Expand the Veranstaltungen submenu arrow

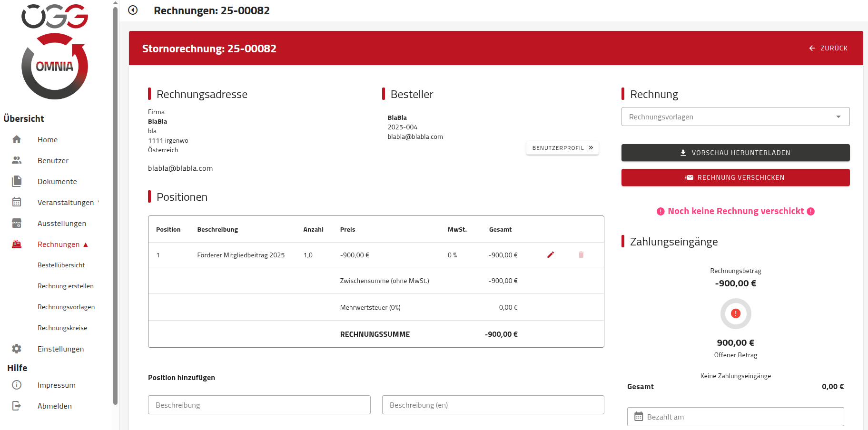click(98, 202)
